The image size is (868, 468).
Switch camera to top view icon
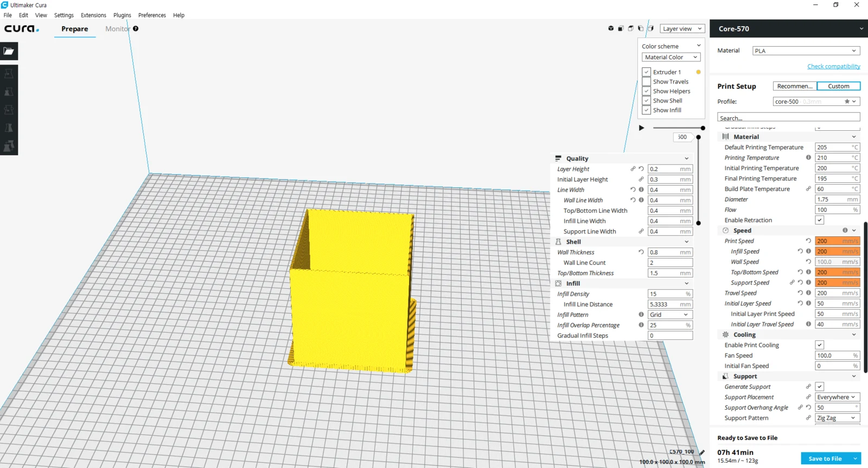(x=630, y=28)
